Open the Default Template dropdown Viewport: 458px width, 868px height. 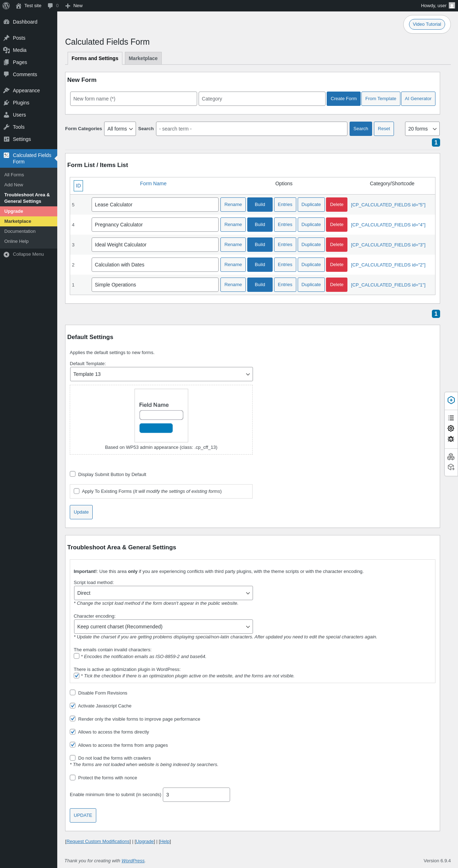[161, 374]
